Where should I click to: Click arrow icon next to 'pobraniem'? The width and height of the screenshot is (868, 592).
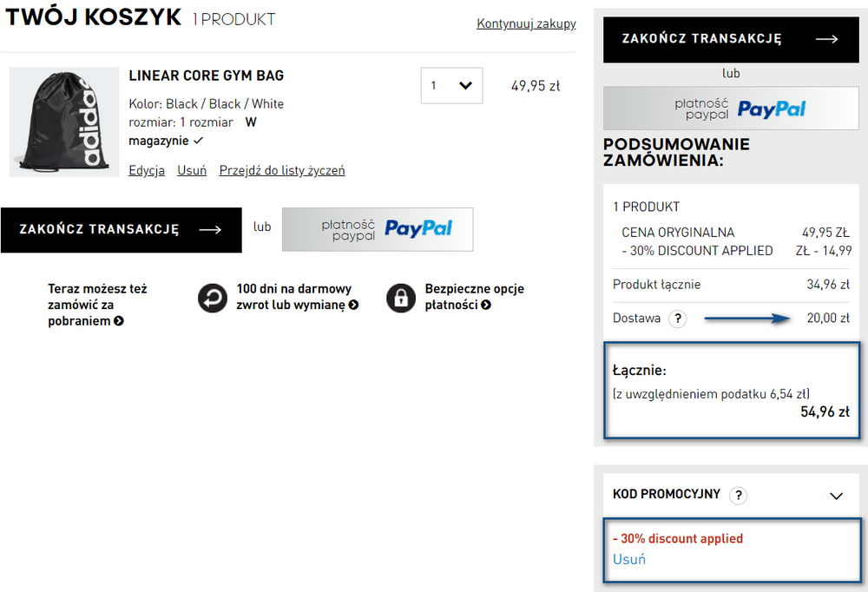click(118, 321)
